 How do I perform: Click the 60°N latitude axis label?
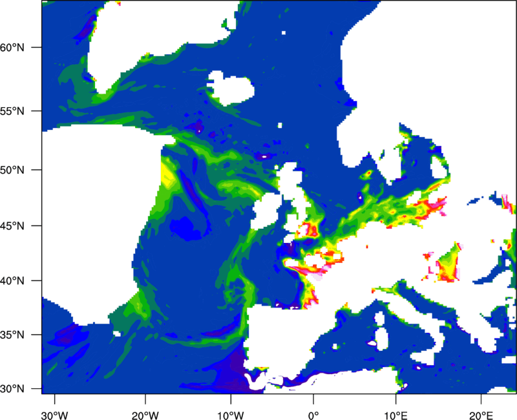coord(26,47)
